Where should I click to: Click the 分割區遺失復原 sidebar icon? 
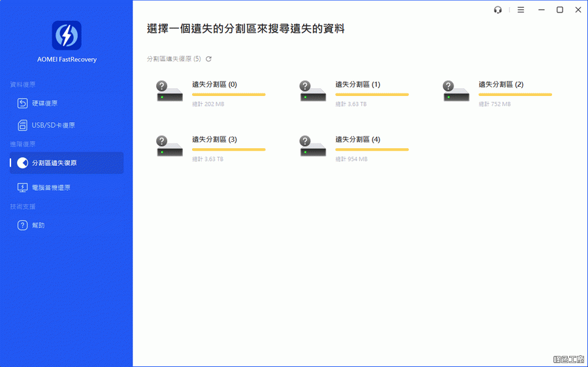[x=22, y=163]
